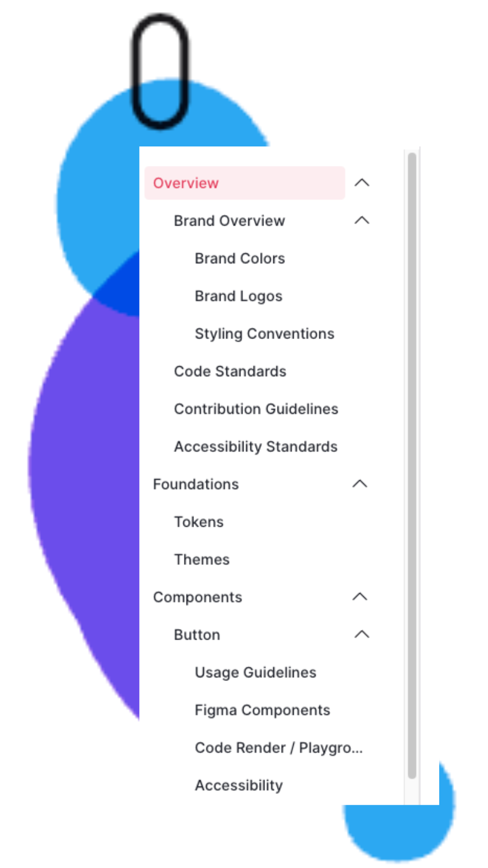Open the Brand Logos page
This screenshot has height=868, width=488.
[x=238, y=296]
